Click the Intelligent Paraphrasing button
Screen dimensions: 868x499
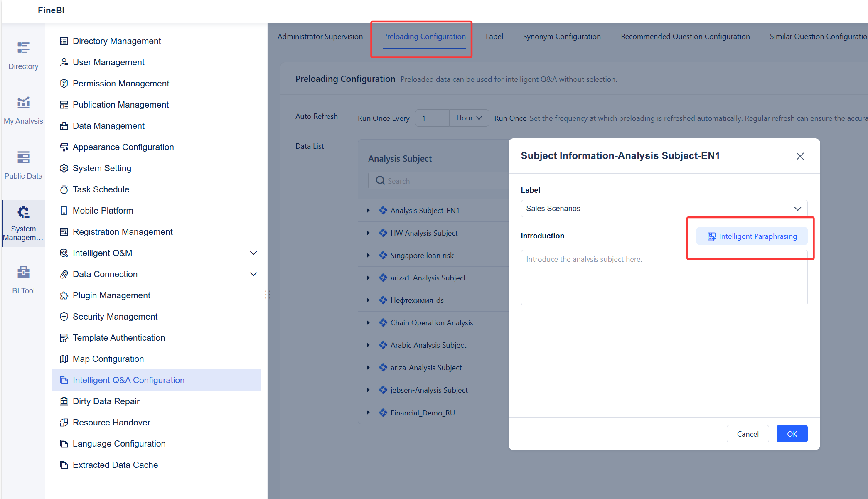pos(751,236)
